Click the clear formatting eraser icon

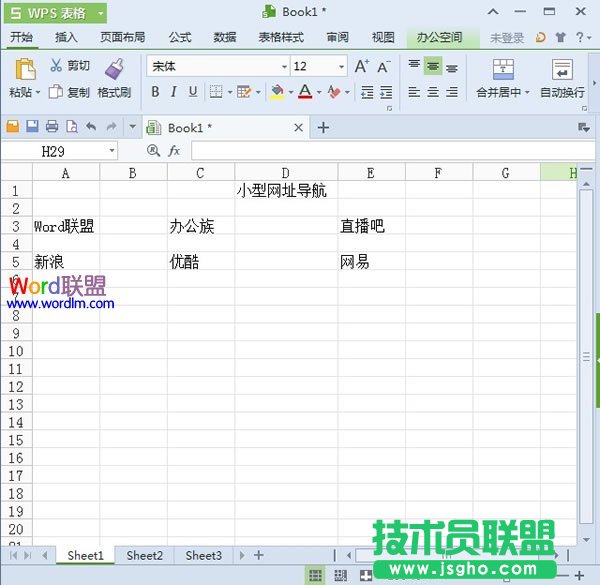click(x=334, y=92)
